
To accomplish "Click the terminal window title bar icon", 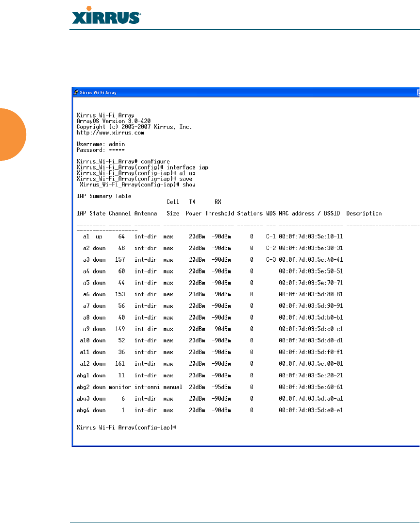I will (x=76, y=92).
